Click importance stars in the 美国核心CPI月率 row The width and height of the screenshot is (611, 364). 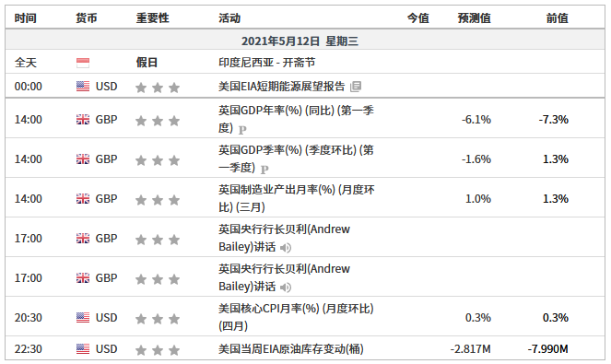coord(158,319)
